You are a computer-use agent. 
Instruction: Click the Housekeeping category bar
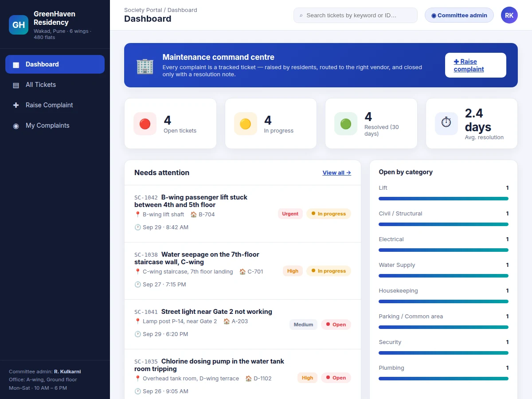pos(443,301)
